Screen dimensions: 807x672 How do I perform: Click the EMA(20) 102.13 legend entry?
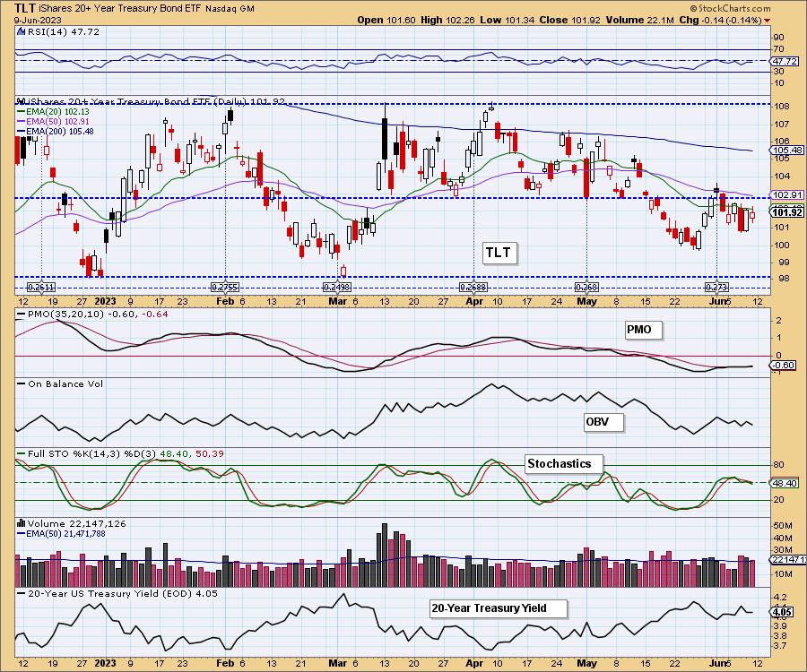point(57,112)
